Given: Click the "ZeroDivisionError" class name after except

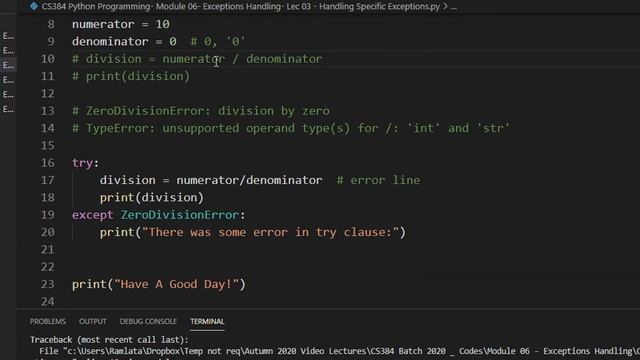Looking at the screenshot, I should (x=180, y=215).
